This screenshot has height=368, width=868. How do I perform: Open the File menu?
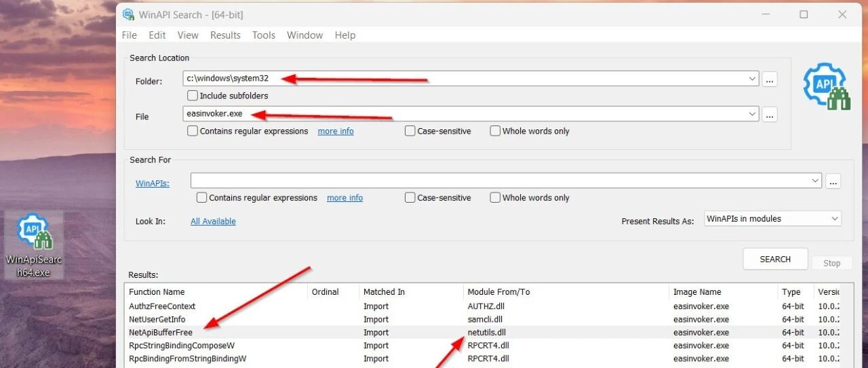pyautogui.click(x=129, y=35)
